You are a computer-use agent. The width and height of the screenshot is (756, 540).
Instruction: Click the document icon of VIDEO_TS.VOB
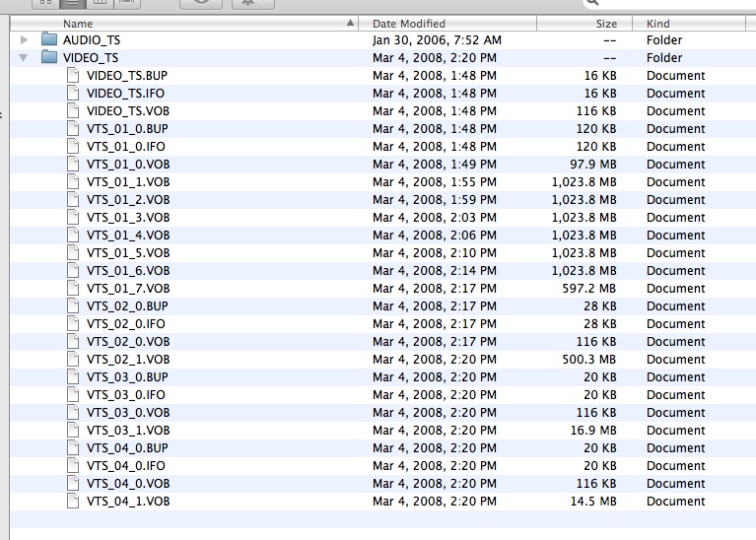pos(73,111)
